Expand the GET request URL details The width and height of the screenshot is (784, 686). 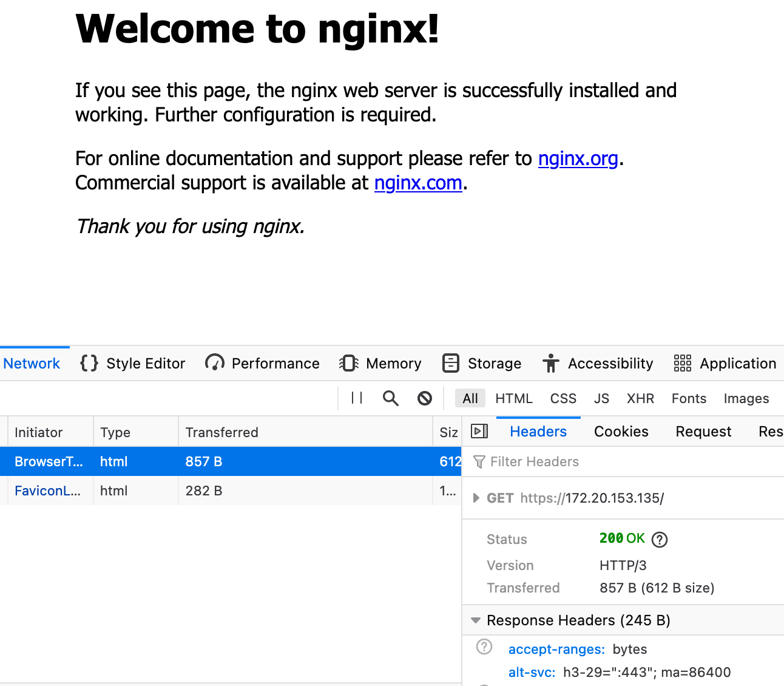476,498
